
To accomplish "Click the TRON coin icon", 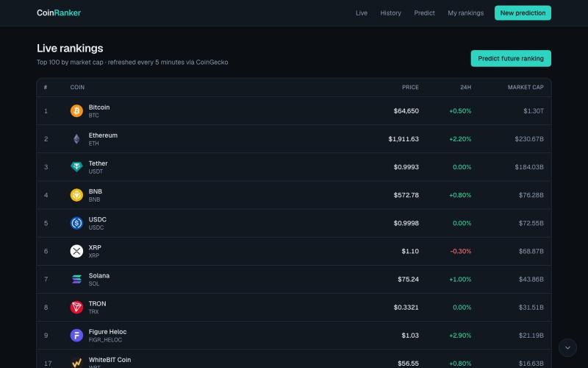I will pos(76,307).
